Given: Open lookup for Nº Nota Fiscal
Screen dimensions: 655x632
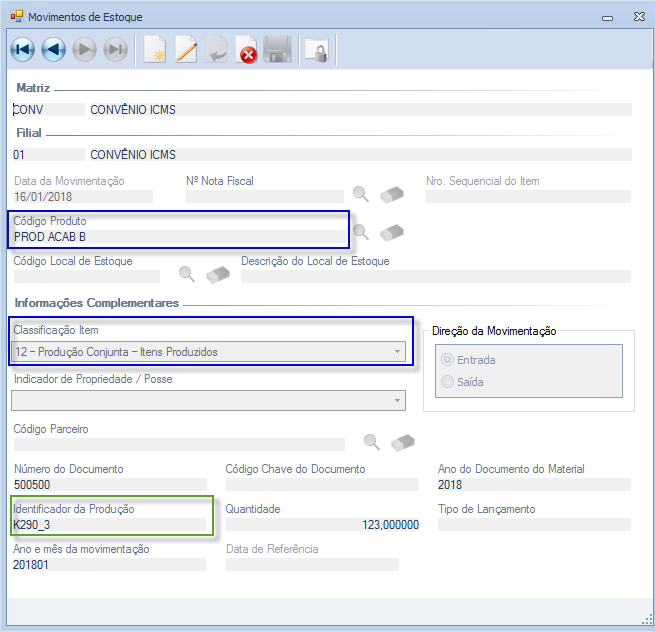Looking at the screenshot, I should 361,194.
